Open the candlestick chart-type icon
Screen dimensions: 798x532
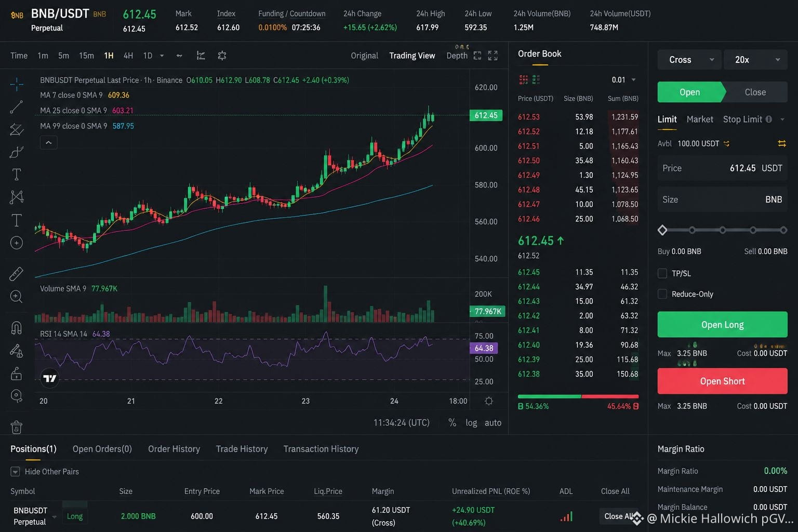pyautogui.click(x=179, y=56)
